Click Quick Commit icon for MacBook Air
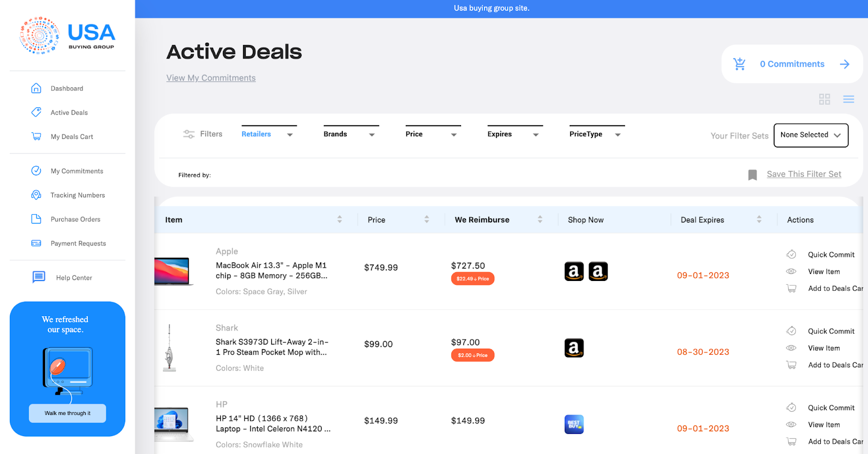 pos(792,254)
